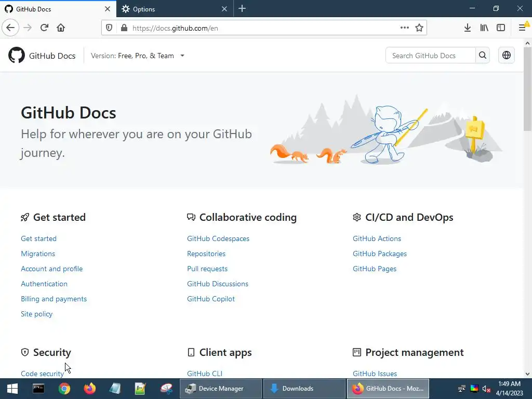Open the Firefox hamburger menu
The width and height of the screenshot is (532, 399).
coord(523,28)
